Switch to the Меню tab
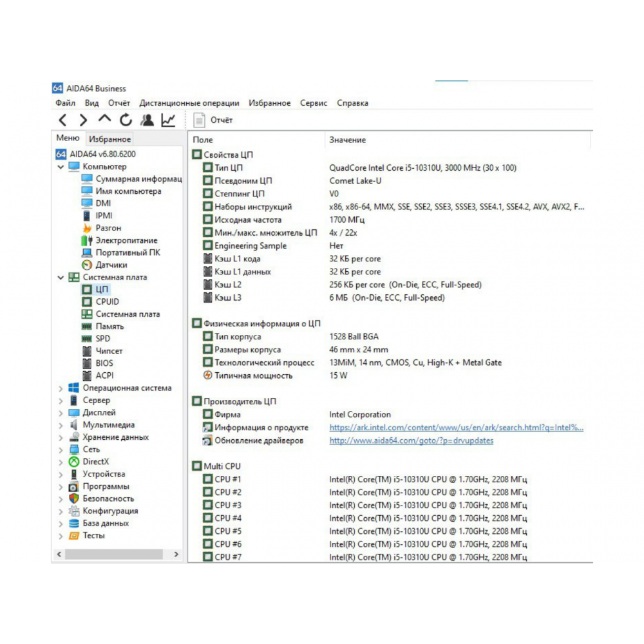The height and width of the screenshot is (644, 644). 68,138
